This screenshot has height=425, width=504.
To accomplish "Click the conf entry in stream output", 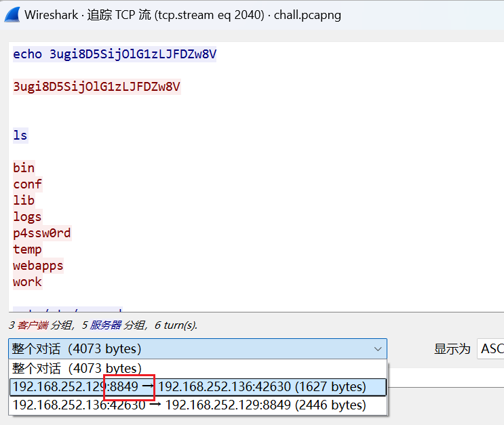I will tap(27, 184).
